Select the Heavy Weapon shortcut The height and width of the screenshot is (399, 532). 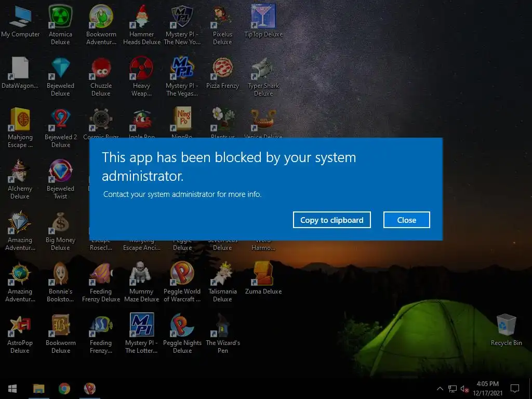coord(142,76)
